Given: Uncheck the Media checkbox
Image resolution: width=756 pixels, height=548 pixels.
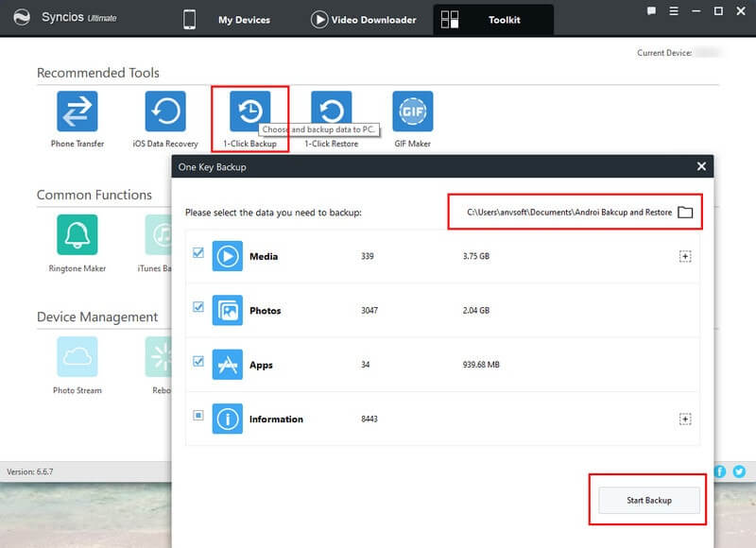Looking at the screenshot, I should [x=198, y=252].
